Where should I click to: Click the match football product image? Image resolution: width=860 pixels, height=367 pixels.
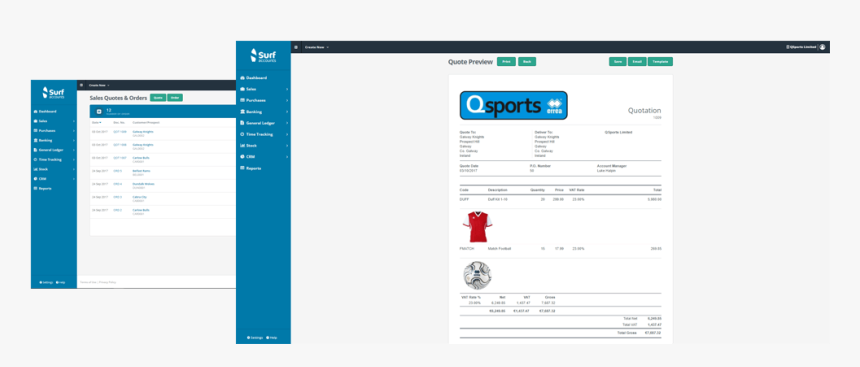(477, 275)
